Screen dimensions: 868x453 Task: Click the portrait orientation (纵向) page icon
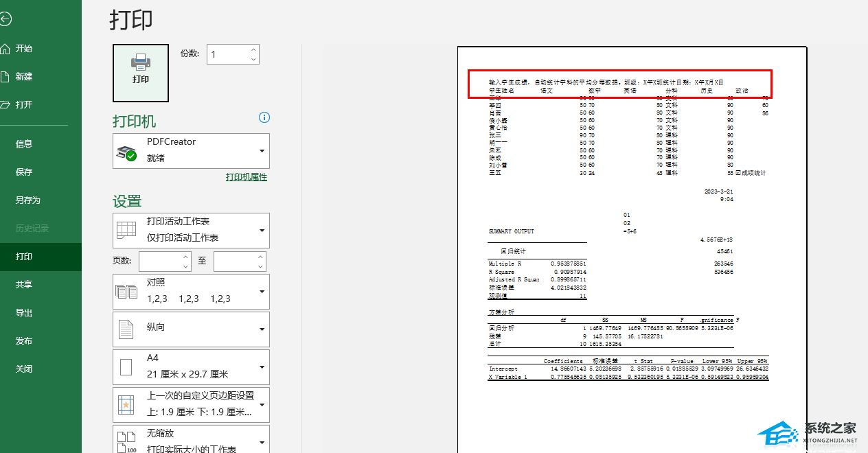click(126, 329)
